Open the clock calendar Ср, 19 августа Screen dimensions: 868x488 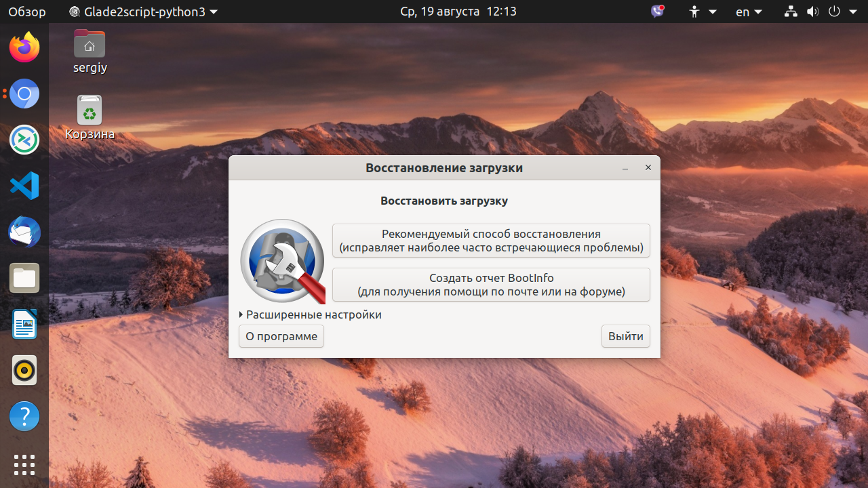pos(458,12)
